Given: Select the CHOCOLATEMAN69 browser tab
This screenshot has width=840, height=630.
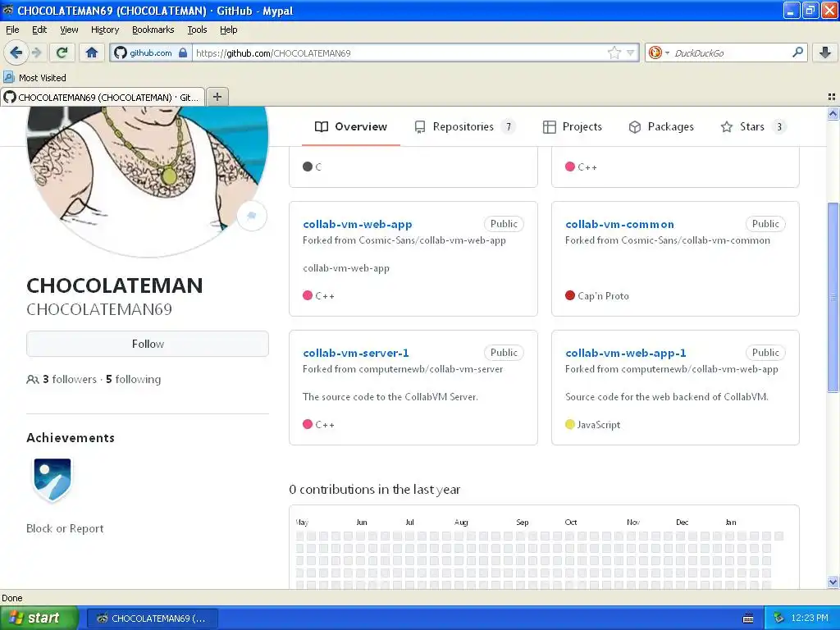Looking at the screenshot, I should [x=103, y=97].
